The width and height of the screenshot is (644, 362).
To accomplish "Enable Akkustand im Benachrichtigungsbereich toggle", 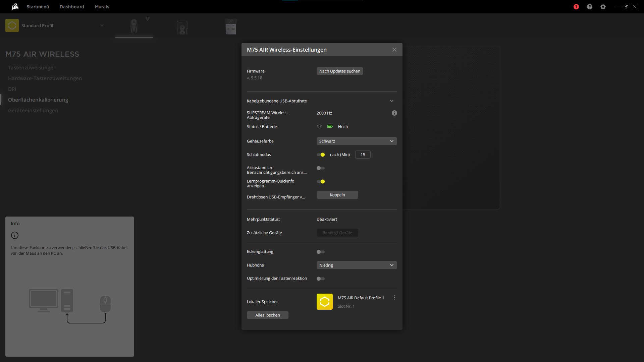I will pos(321,168).
